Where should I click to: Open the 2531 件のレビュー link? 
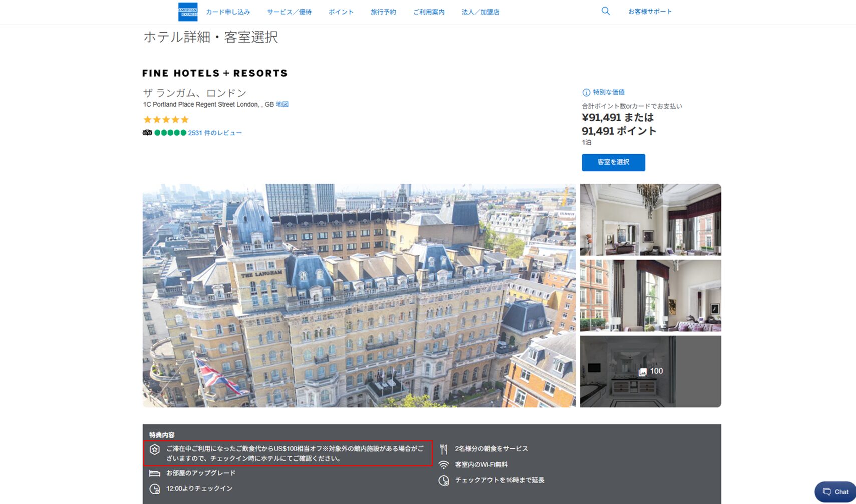point(215,133)
